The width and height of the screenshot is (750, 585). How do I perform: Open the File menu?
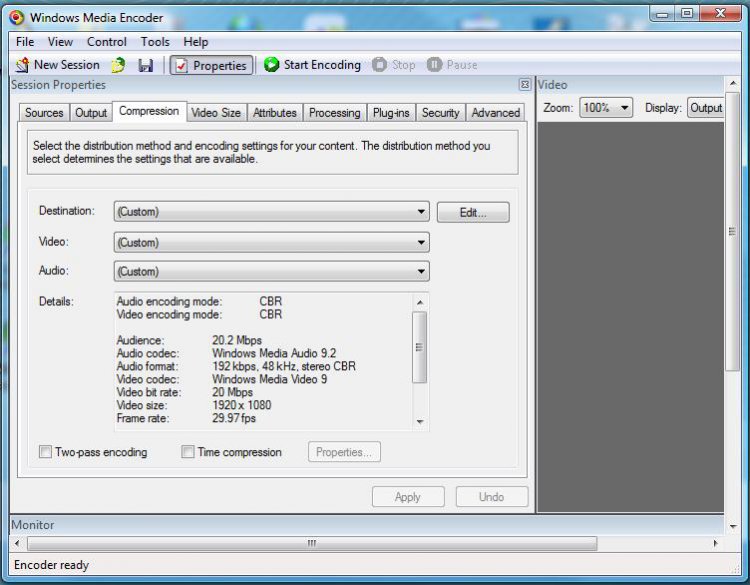[25, 42]
